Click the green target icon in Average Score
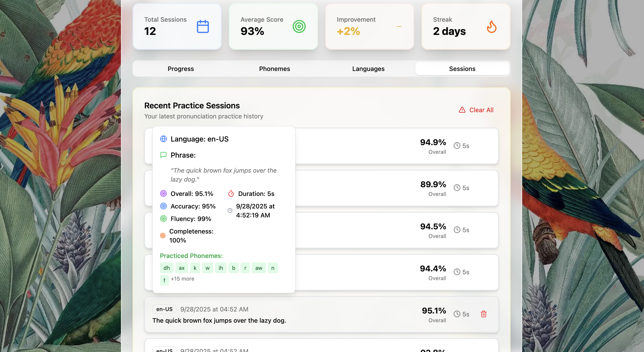 click(299, 26)
